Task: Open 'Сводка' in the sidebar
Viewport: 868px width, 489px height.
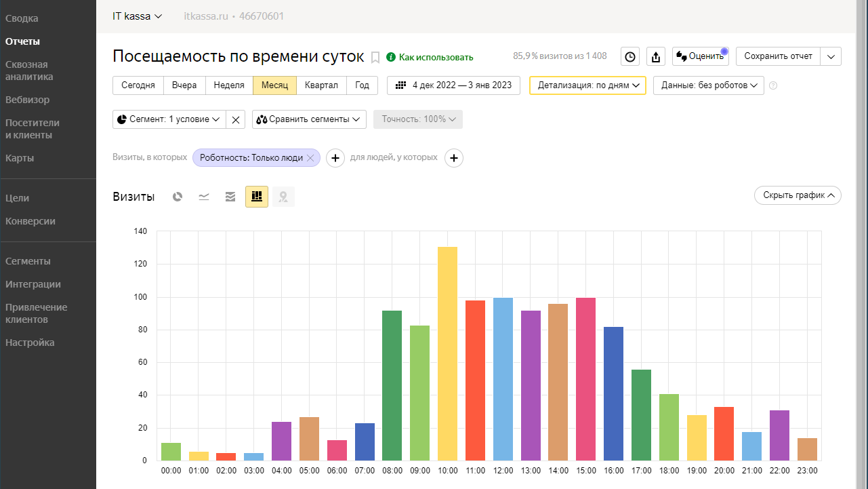Action: coord(22,18)
